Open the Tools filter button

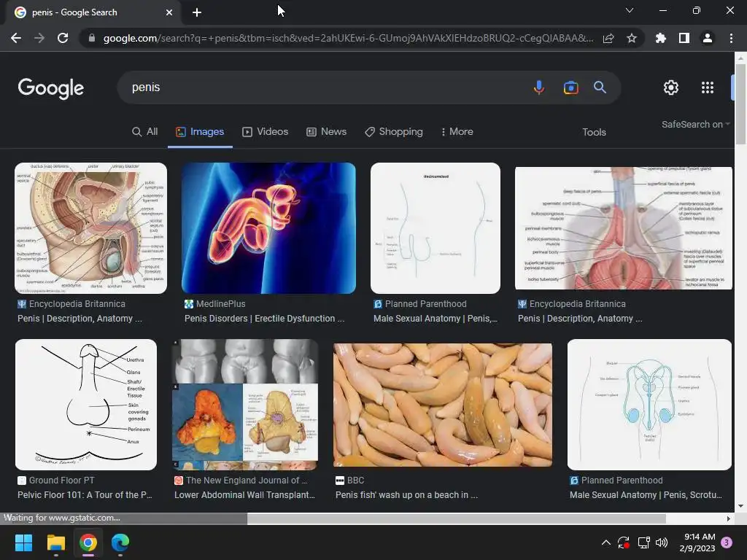[x=594, y=133]
